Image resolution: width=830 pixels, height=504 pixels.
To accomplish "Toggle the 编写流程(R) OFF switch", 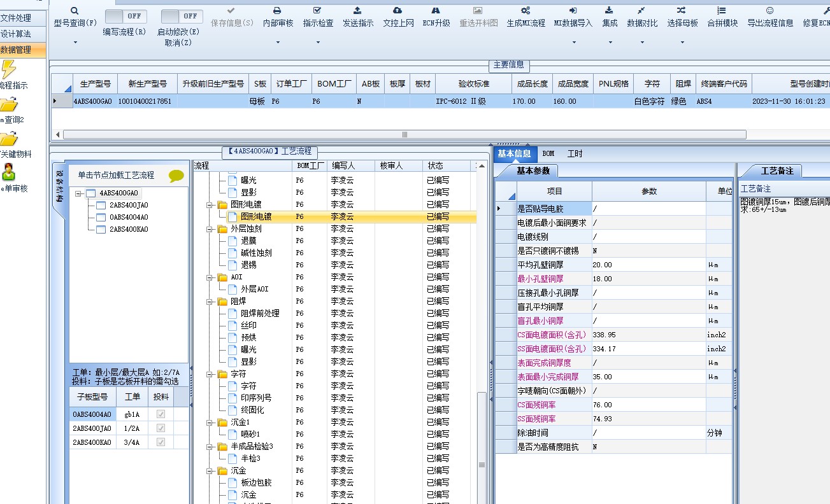I will pyautogui.click(x=125, y=16).
